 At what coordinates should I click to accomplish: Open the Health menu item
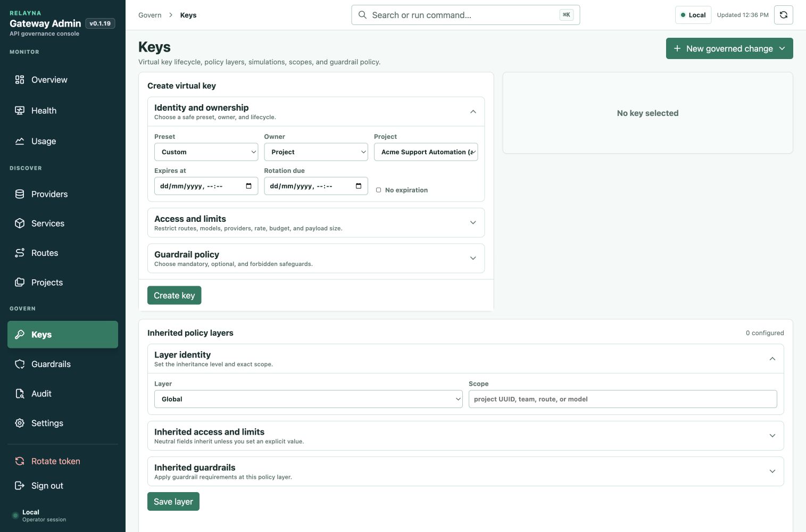(x=63, y=111)
